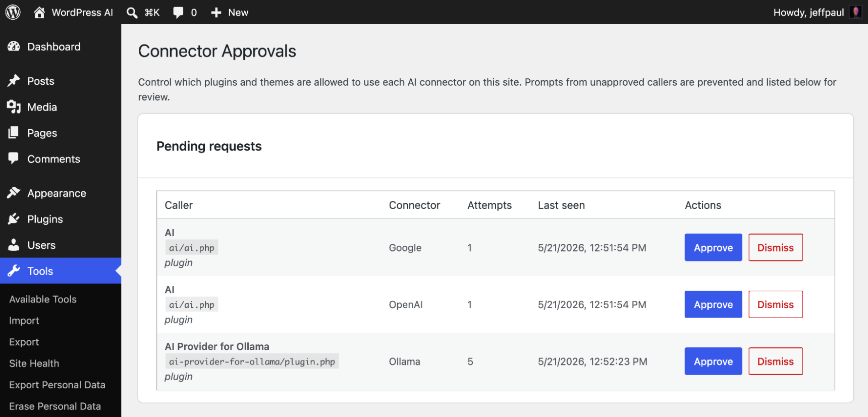Viewport: 868px width, 417px height.
Task: Open the search magnifier in admin bar
Action: 132,13
